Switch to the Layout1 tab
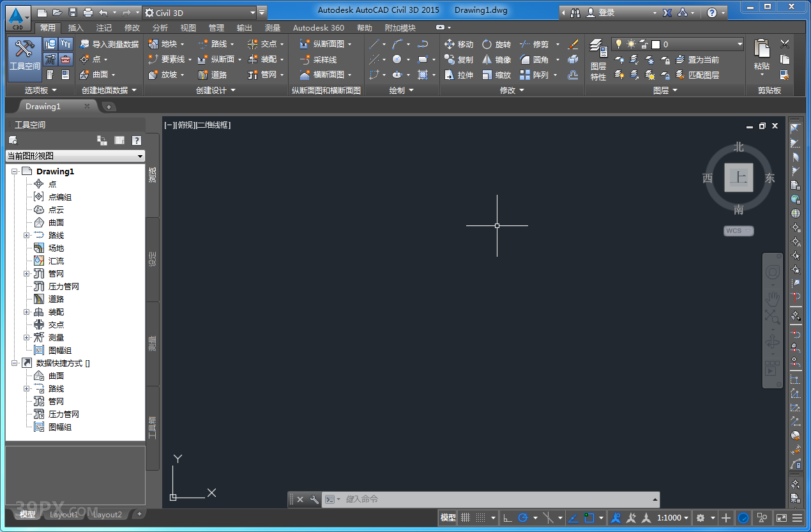 point(64,514)
